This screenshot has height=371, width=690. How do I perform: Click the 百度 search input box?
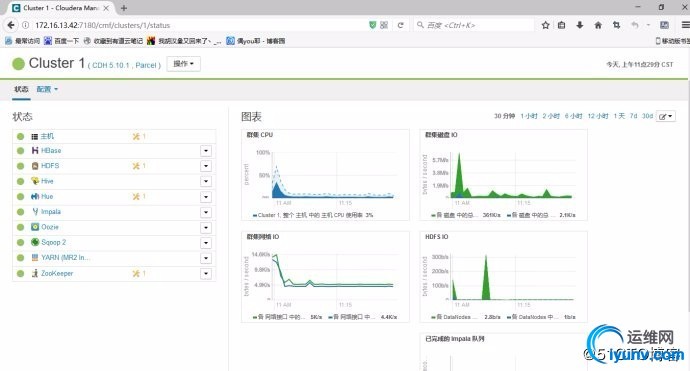coord(473,25)
